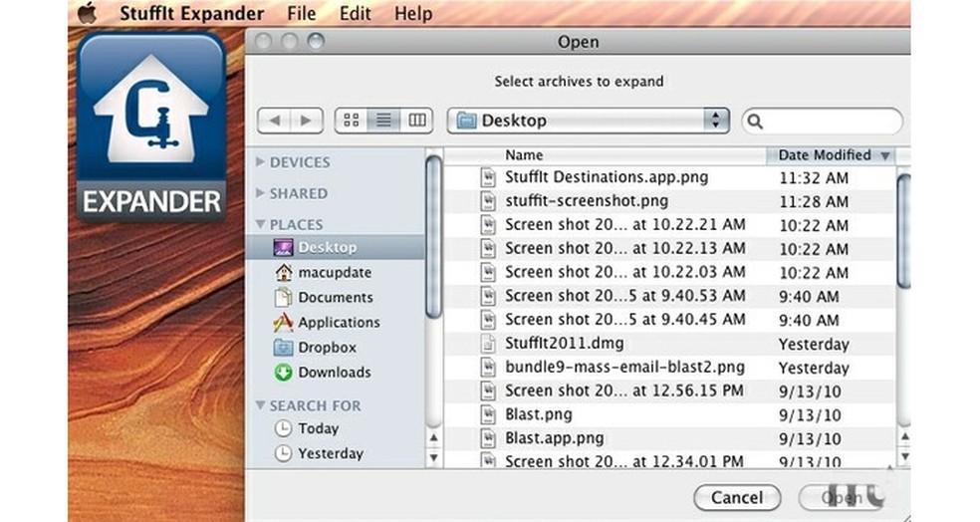The width and height of the screenshot is (980, 522).
Task: Click the Cancel button
Action: (737, 498)
